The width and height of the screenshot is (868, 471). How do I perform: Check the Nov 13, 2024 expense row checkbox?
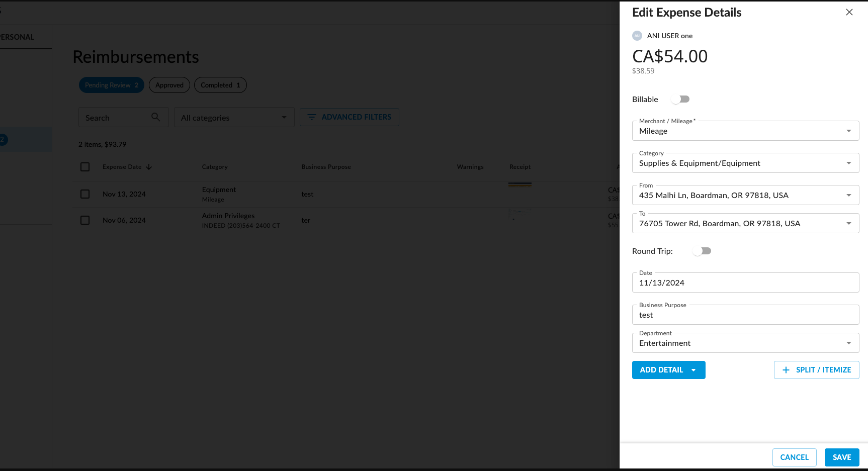[x=84, y=194]
